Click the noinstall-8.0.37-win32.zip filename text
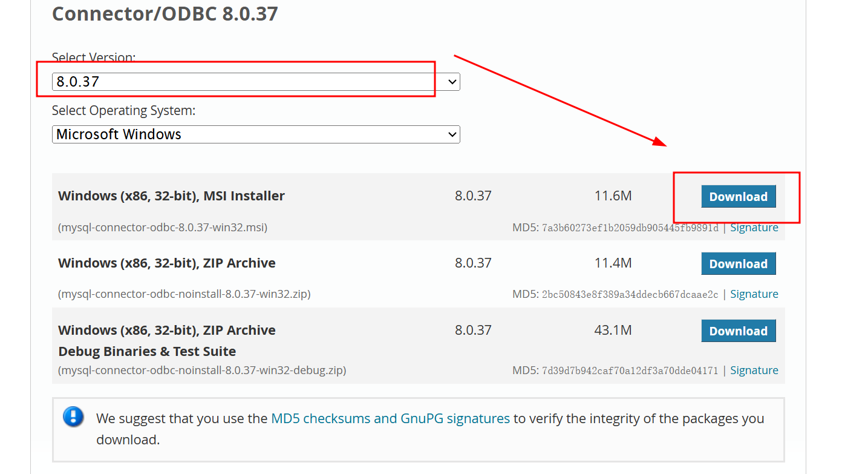 (184, 294)
